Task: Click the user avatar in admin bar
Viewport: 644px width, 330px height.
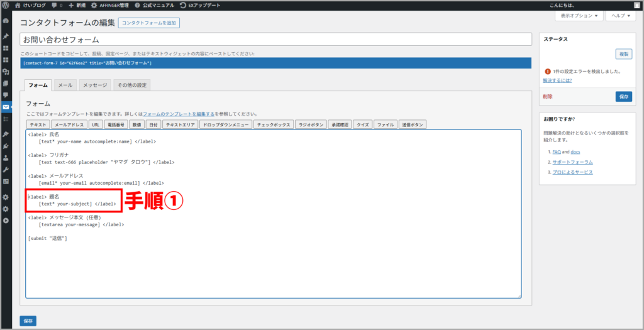Action: [636, 5]
